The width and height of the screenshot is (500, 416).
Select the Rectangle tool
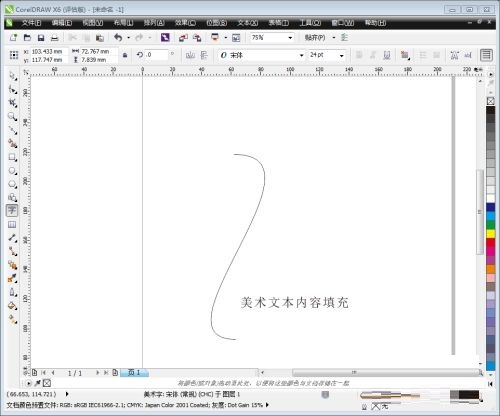[x=12, y=157]
